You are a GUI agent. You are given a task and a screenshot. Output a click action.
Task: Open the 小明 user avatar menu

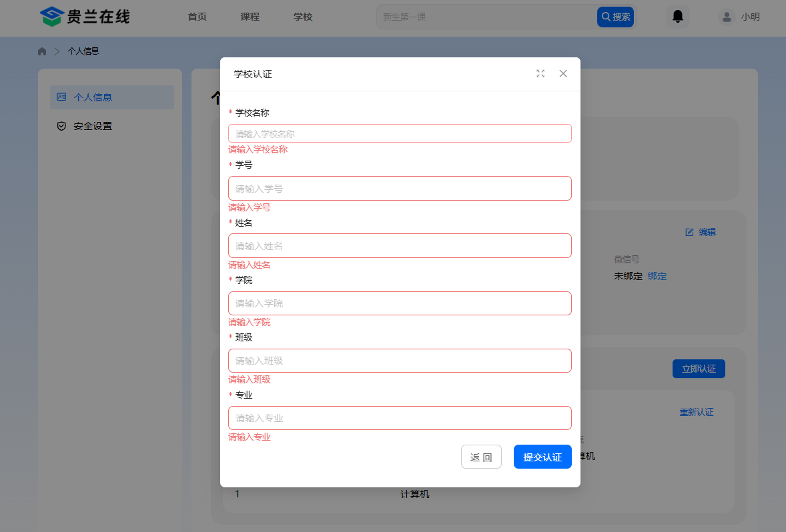[727, 17]
